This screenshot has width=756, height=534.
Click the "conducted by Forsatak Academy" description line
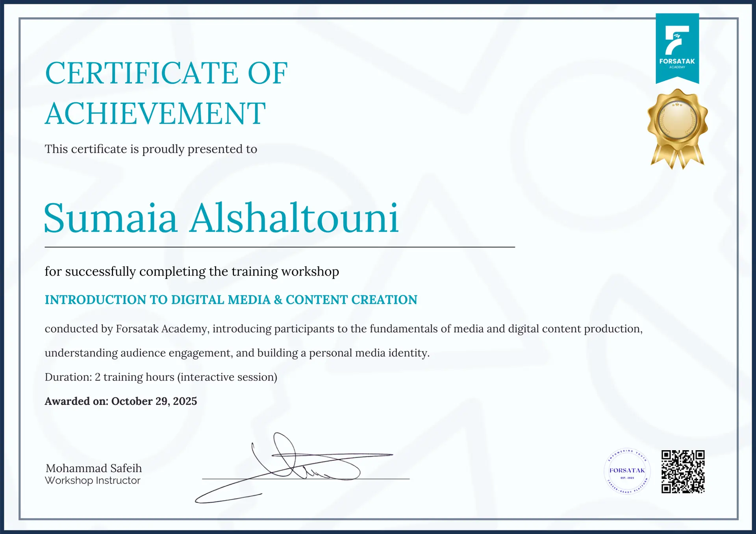343,329
